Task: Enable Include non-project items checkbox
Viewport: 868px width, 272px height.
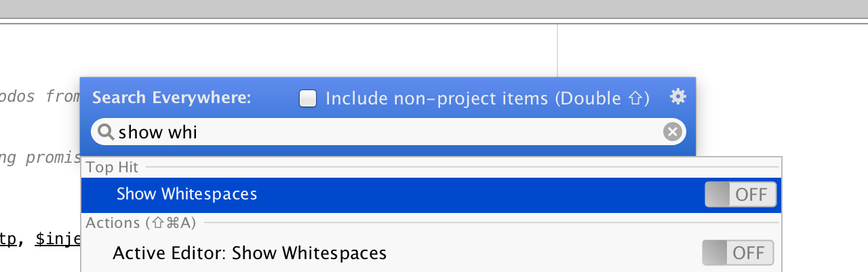Action: pyautogui.click(x=309, y=99)
